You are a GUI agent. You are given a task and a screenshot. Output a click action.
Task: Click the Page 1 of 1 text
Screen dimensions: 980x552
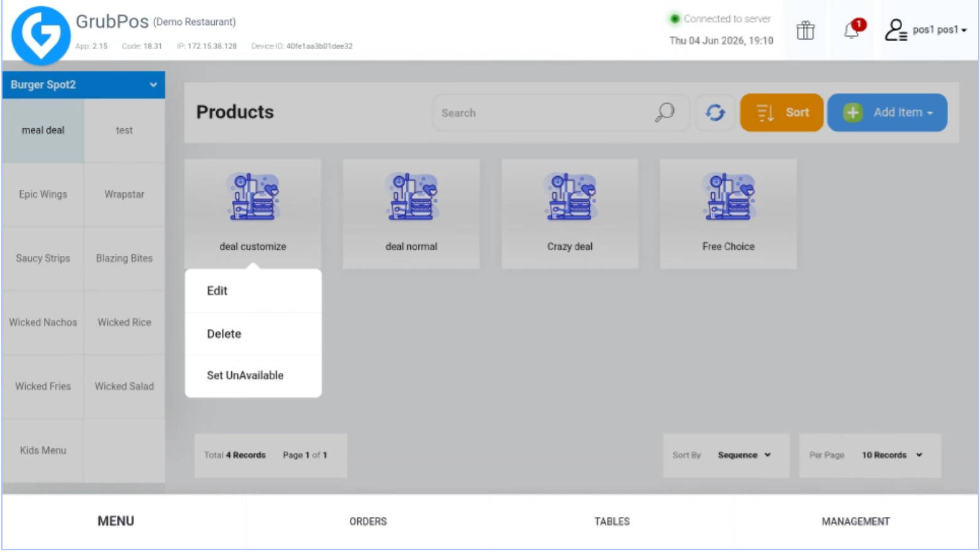pos(305,455)
